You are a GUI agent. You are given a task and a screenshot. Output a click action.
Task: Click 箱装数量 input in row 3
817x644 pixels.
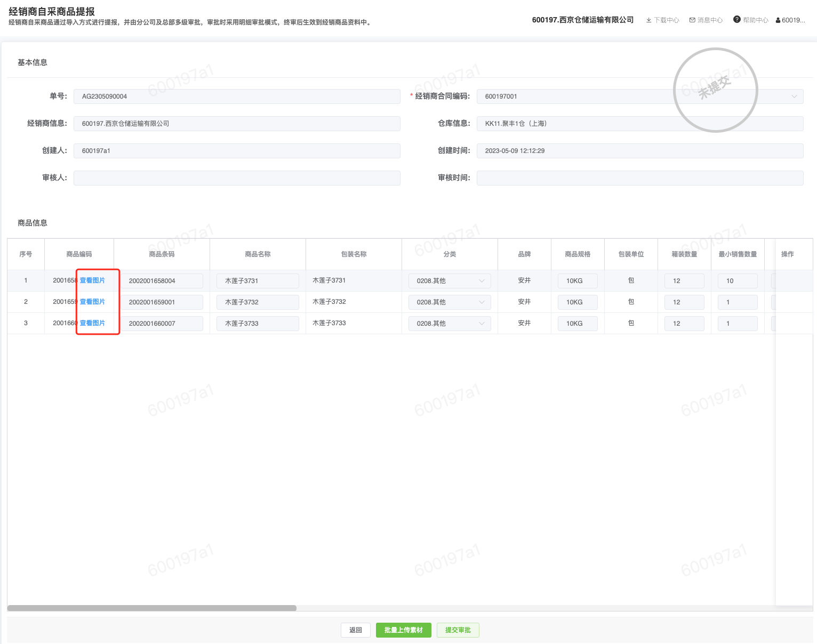[x=685, y=324]
